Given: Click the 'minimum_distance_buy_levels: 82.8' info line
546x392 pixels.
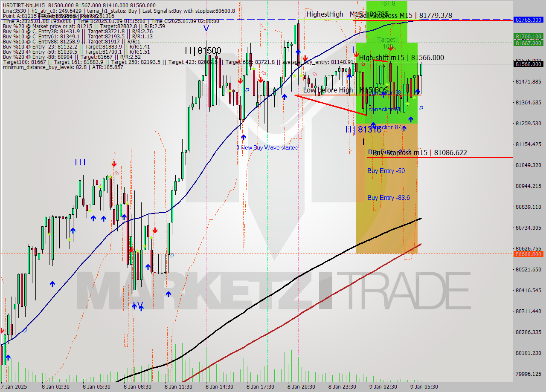Looking at the screenshot, I should click(63, 67).
